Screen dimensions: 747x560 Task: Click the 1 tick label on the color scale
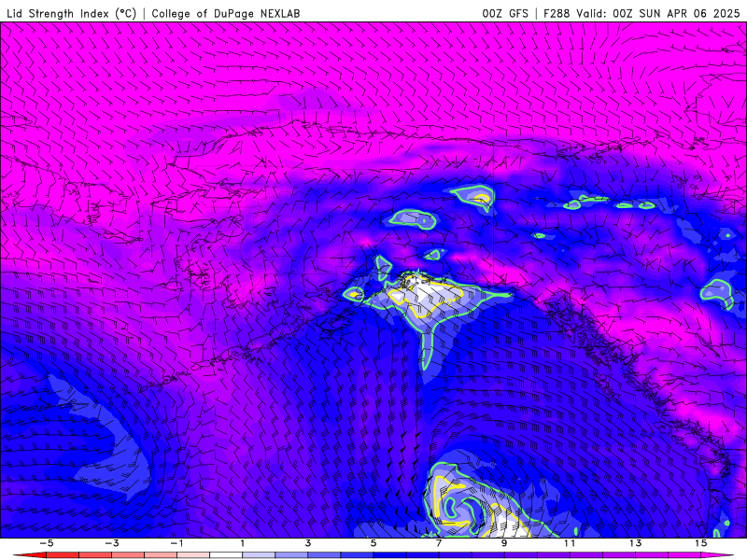[x=243, y=543]
